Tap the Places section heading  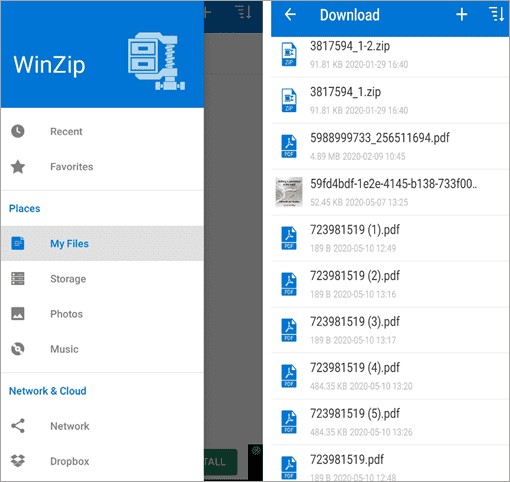25,209
